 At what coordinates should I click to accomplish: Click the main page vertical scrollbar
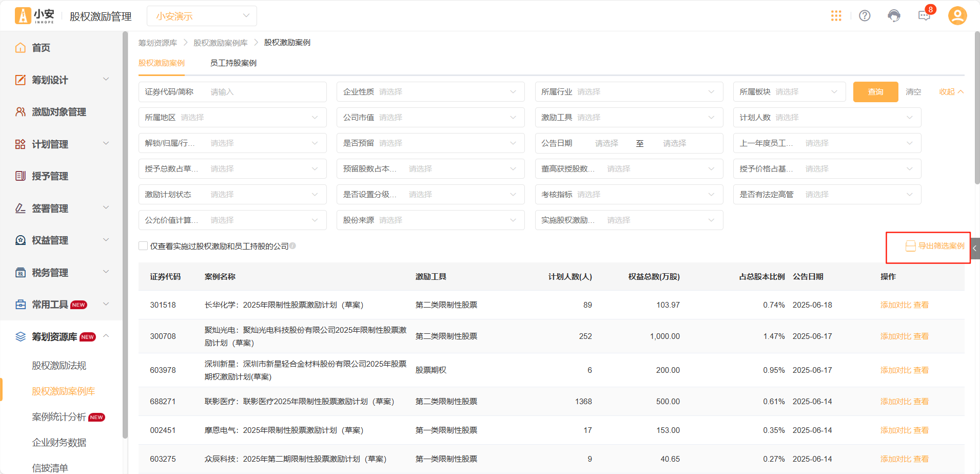click(977, 108)
